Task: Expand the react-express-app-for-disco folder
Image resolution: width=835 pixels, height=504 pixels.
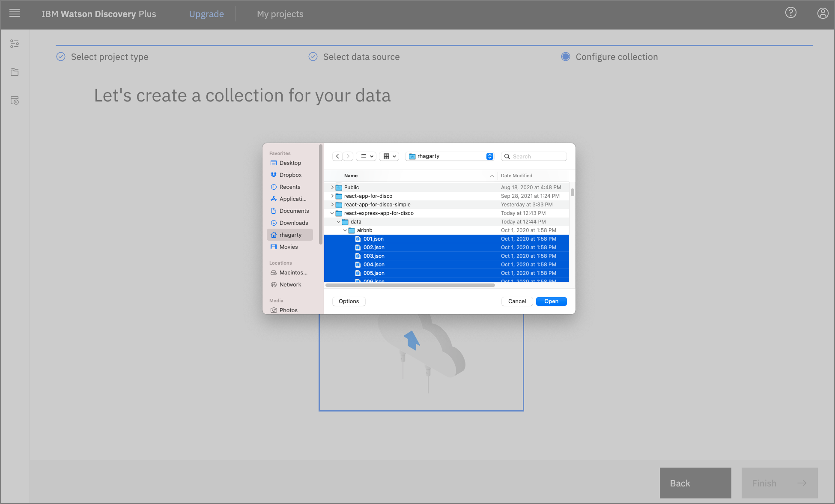Action: 333,213
